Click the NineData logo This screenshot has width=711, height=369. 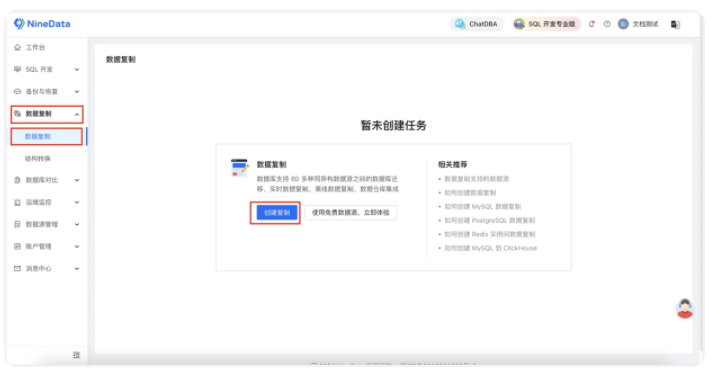[42, 24]
